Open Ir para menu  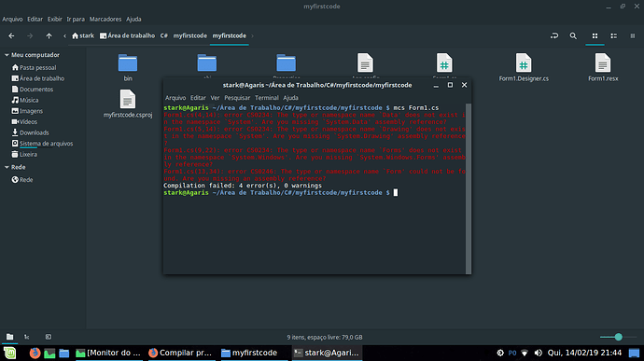(x=76, y=19)
